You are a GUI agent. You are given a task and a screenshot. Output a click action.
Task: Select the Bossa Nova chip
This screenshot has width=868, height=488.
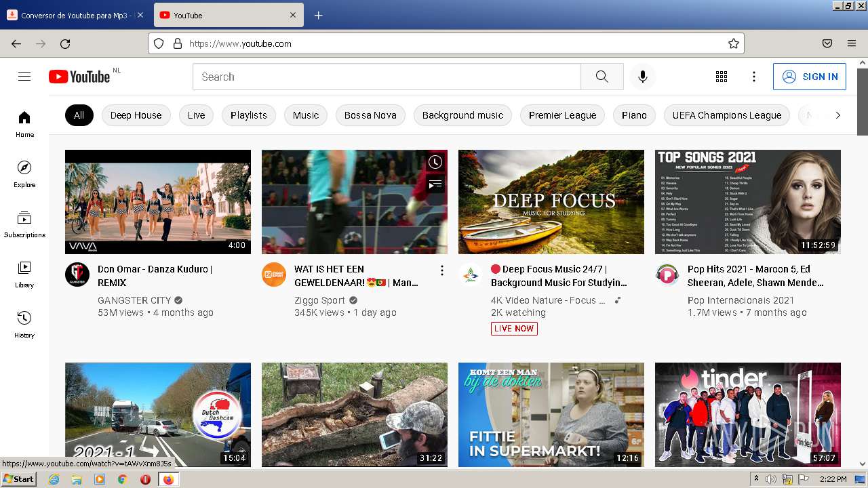[370, 115]
